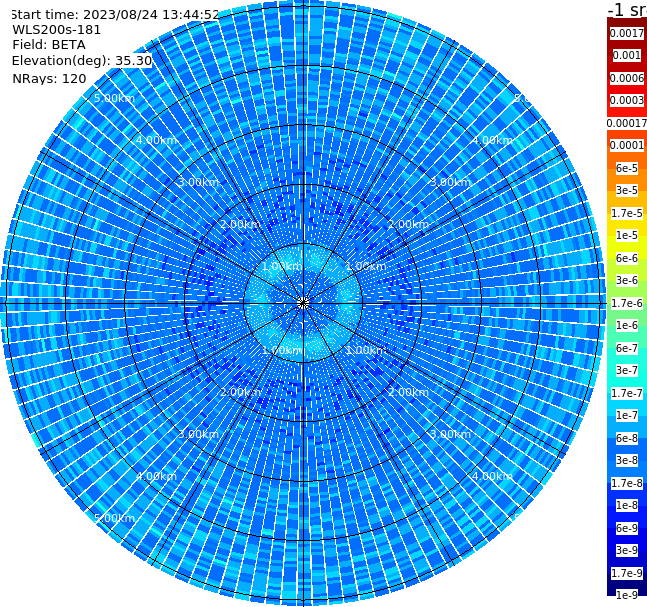Click the 3e-8 color bar label
The image size is (647, 607).
627,460
